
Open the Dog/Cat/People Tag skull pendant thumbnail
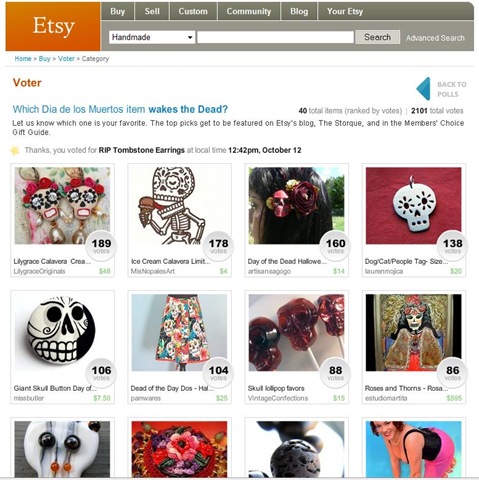tap(413, 206)
